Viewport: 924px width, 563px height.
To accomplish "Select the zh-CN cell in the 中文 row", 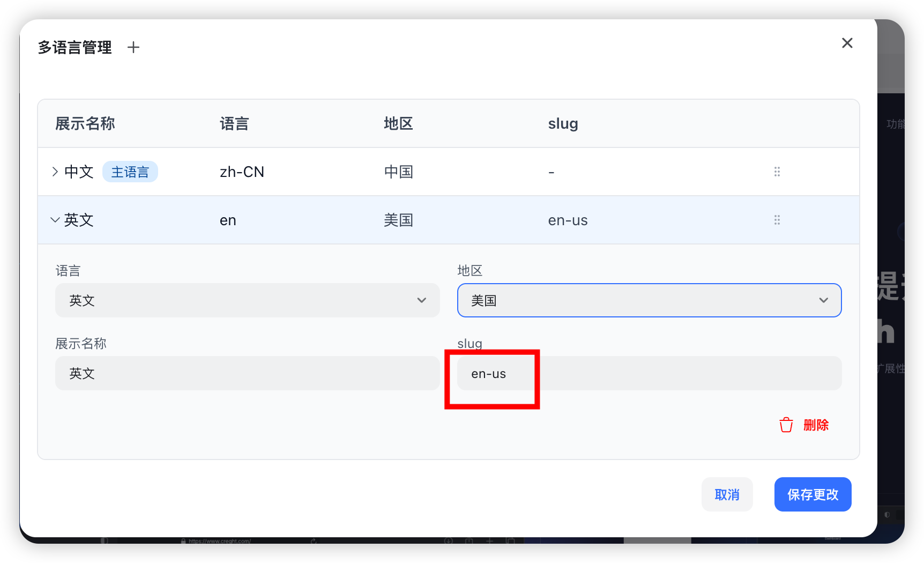I will 242,172.
